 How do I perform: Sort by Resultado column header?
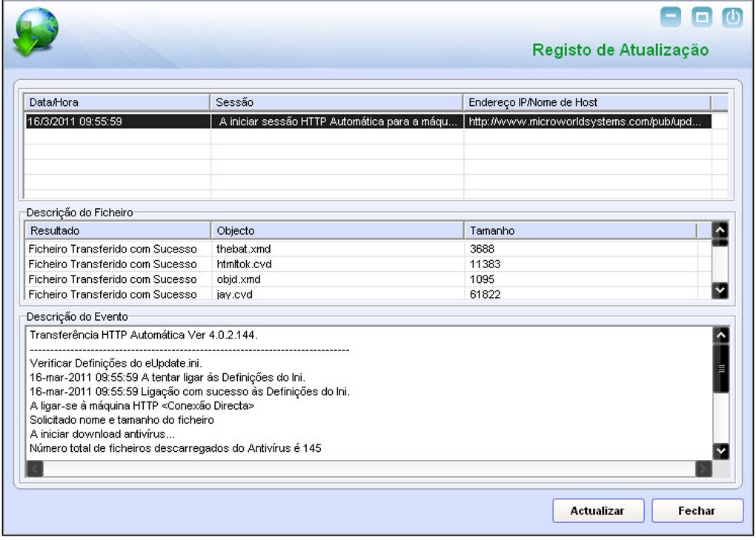click(118, 230)
